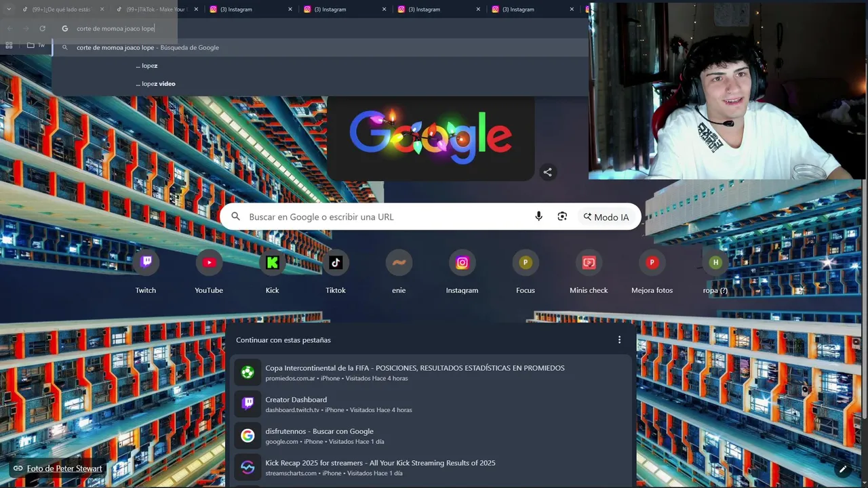Open the YouTube shortcut icon

(209, 262)
